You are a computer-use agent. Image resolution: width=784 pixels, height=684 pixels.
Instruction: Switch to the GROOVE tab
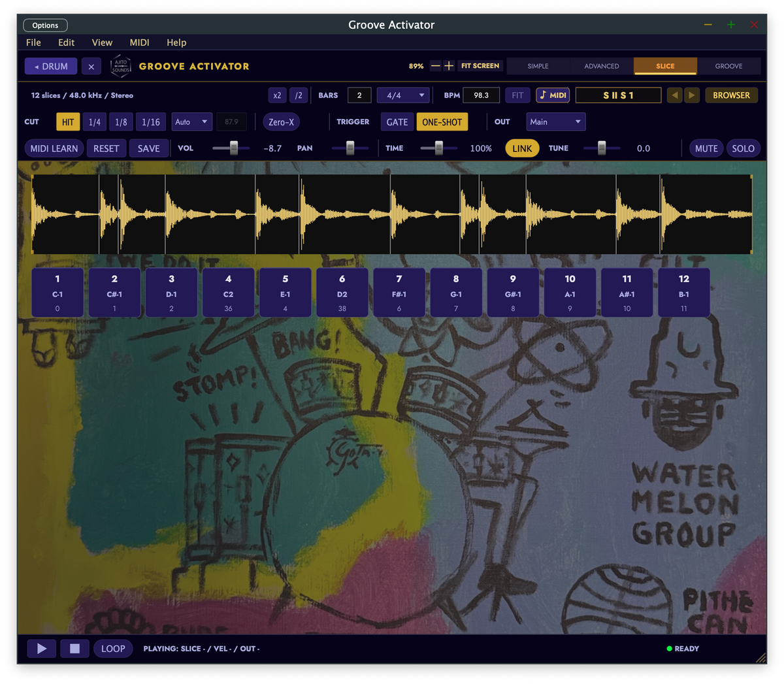click(x=728, y=66)
